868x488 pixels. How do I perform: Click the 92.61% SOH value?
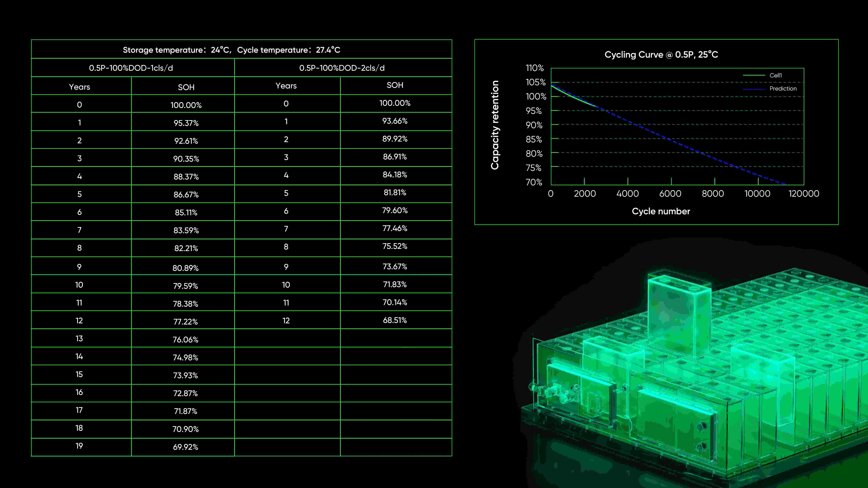[186, 141]
